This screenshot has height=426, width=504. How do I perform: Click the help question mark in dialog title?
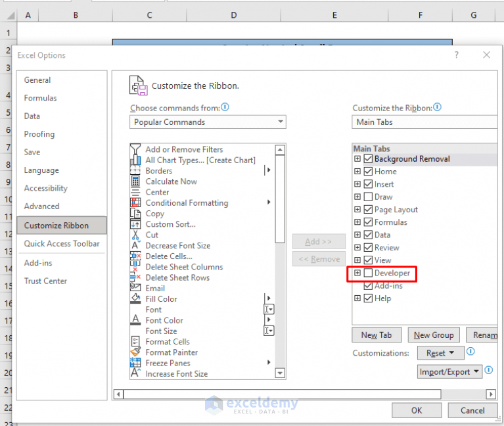[457, 55]
